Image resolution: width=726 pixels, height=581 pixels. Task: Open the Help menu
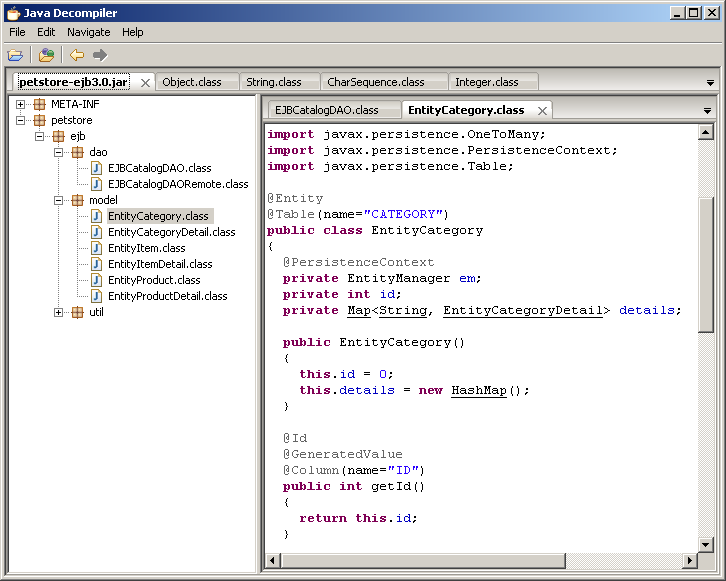pyautogui.click(x=132, y=32)
